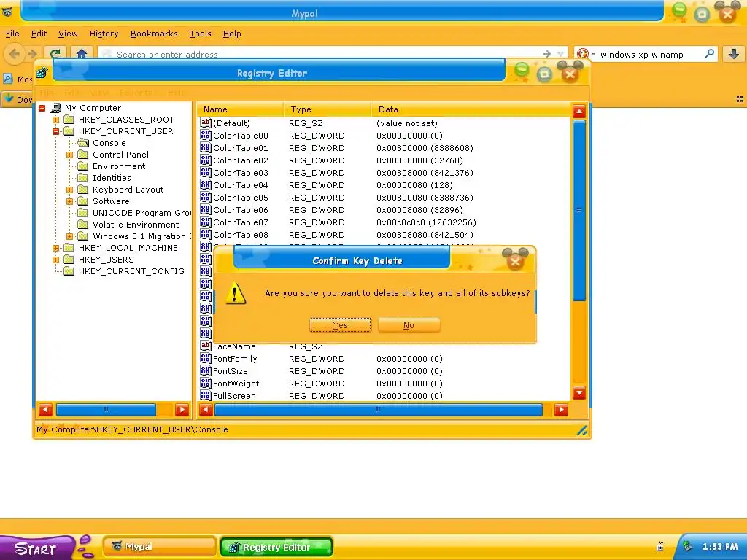This screenshot has height=560, width=747.
Task: Click the (Default) string value icon
Action: click(205, 122)
